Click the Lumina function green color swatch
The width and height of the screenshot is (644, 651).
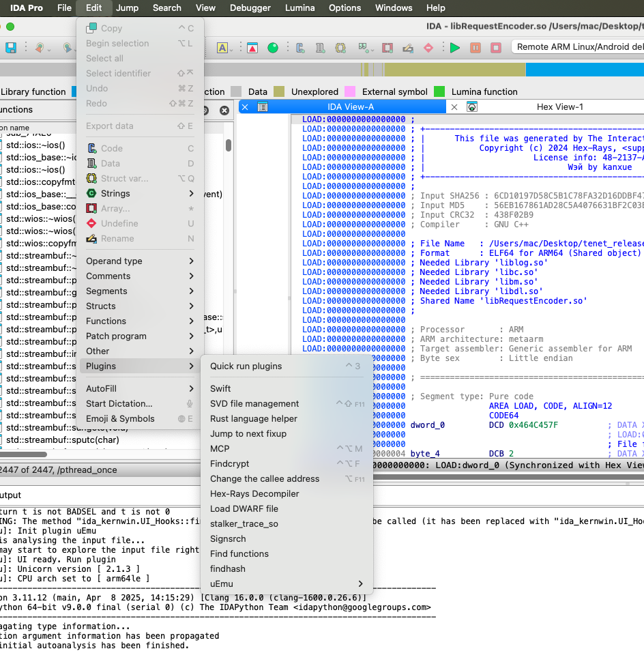tap(439, 91)
